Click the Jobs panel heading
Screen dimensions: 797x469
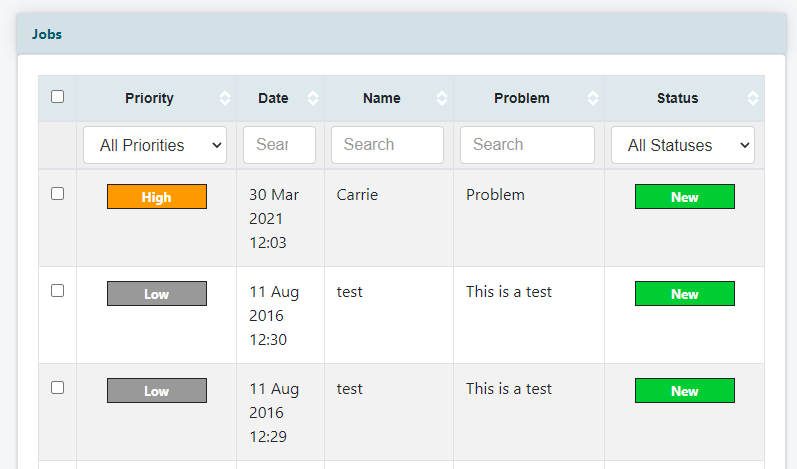pyautogui.click(x=47, y=34)
